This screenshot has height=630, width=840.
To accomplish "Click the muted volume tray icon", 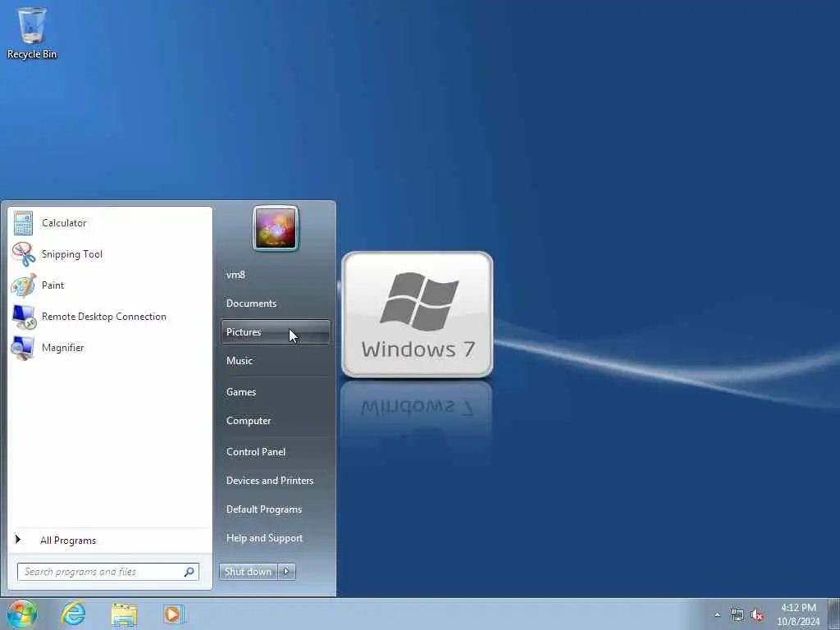I will (x=757, y=614).
